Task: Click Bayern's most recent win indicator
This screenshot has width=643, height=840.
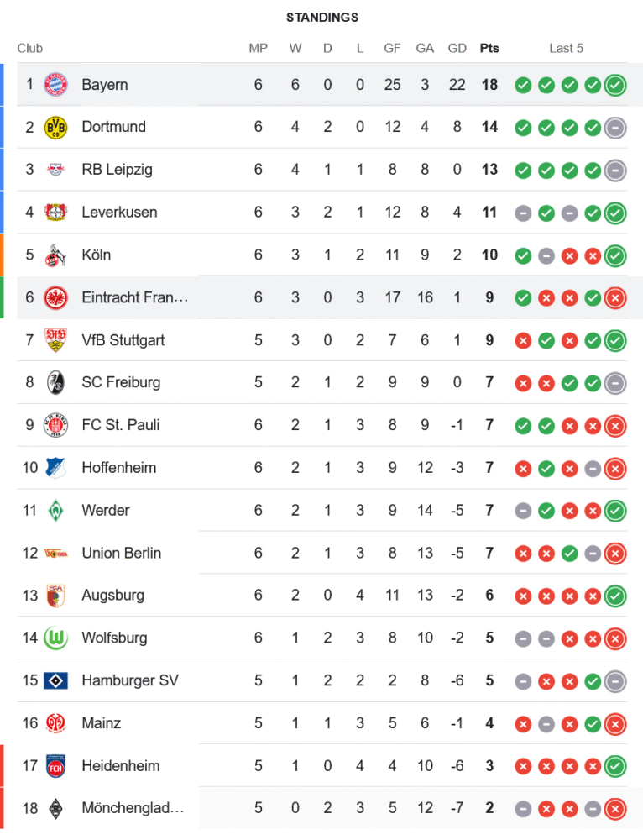Action: 615,84
